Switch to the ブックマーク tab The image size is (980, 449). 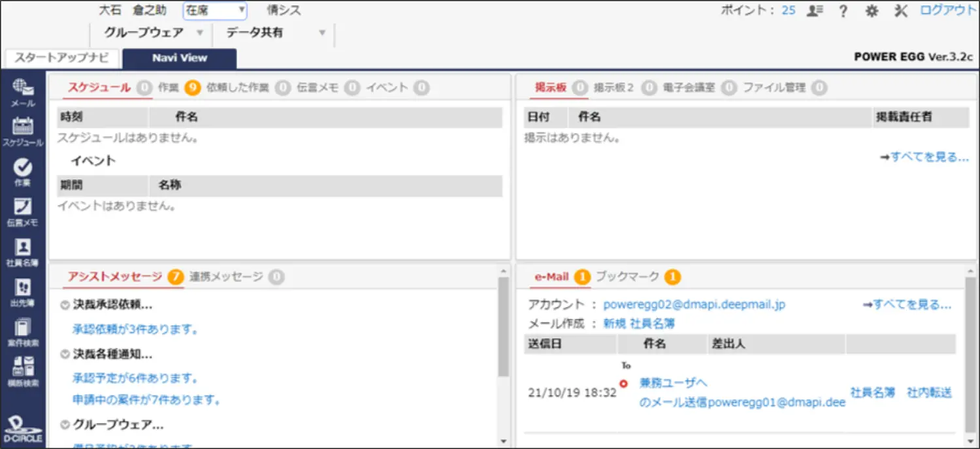coord(627,277)
